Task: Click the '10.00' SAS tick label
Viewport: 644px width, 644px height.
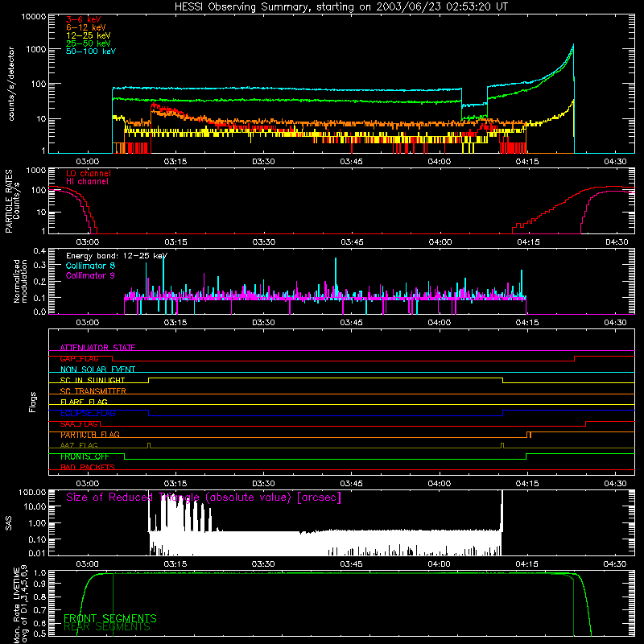Action: click(x=35, y=506)
